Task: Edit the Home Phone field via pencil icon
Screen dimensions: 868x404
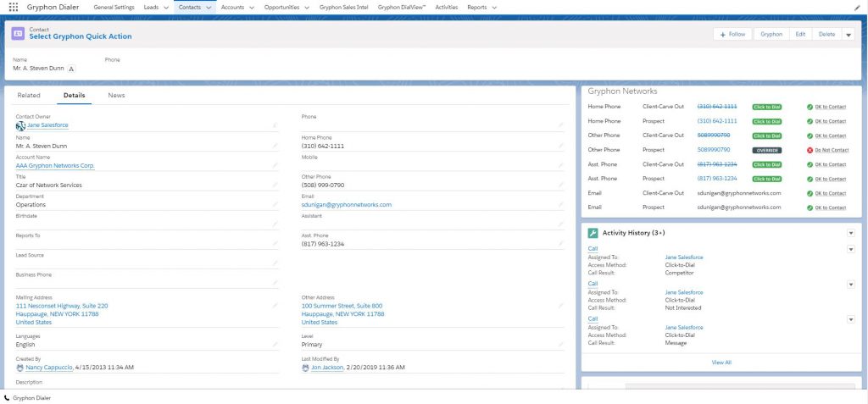Action: tap(560, 147)
